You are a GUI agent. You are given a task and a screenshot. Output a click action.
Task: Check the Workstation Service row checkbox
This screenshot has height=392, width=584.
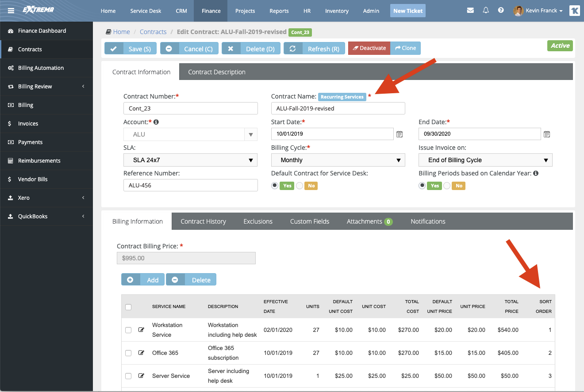click(x=128, y=330)
